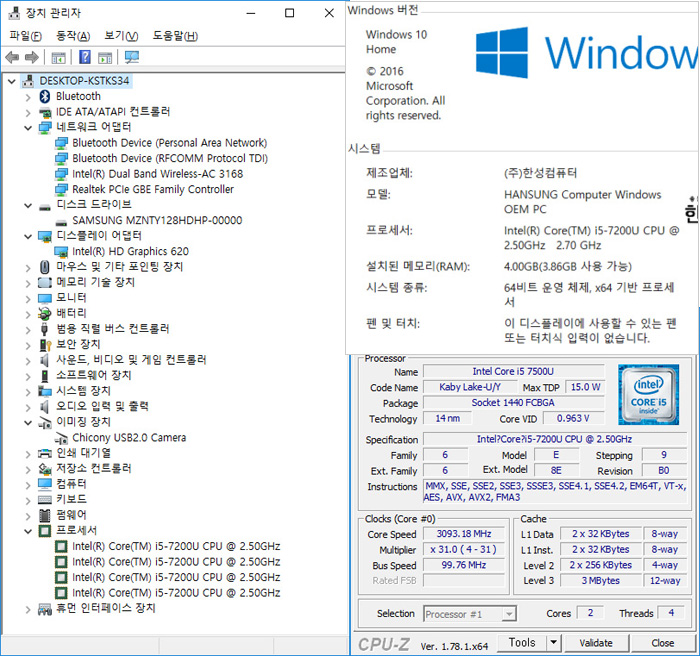Click the IDE ATA/ATAPI 컨트롤러 icon

click(x=45, y=112)
